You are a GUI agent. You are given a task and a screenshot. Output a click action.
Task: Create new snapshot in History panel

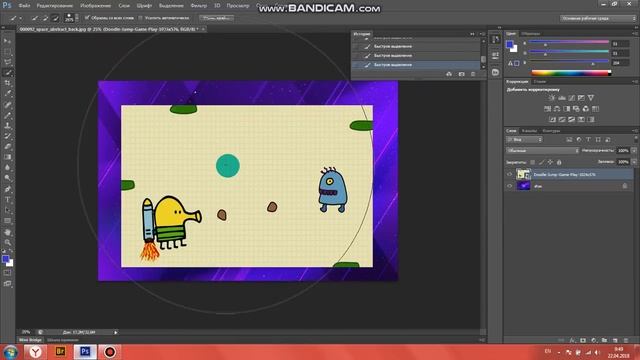point(461,74)
